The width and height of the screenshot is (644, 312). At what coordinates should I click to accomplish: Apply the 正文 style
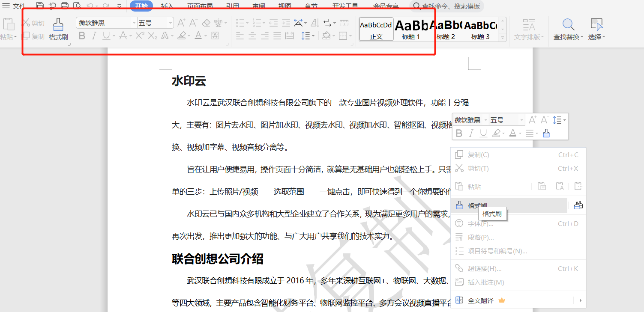[x=376, y=29]
